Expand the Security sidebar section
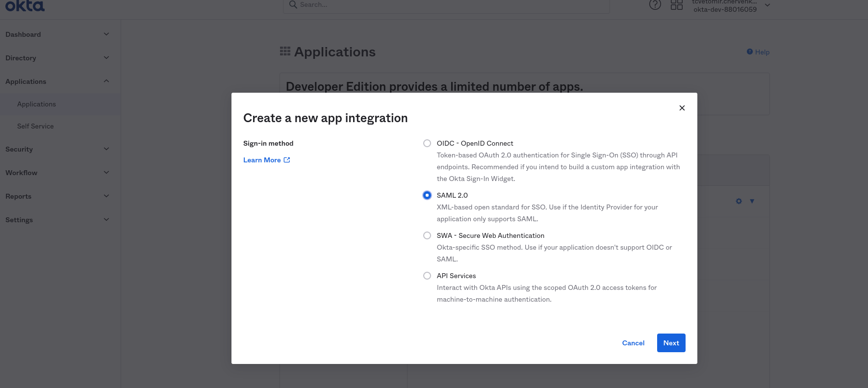Image resolution: width=868 pixels, height=388 pixels. pyautogui.click(x=106, y=149)
